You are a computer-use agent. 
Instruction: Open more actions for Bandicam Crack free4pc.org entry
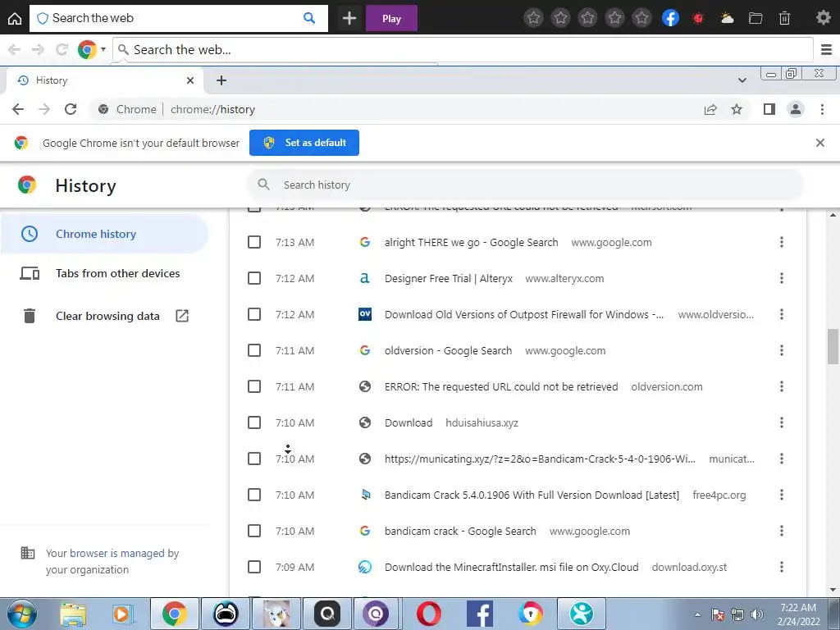pos(782,495)
